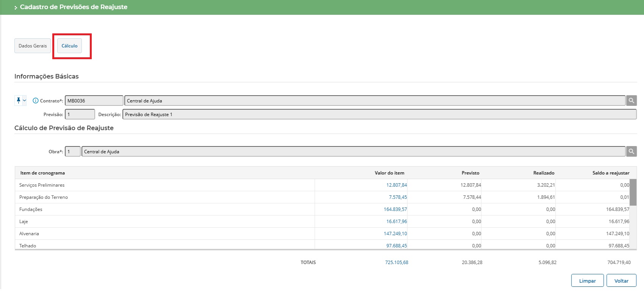
Task: Click the Obra code input field
Action: click(72, 152)
